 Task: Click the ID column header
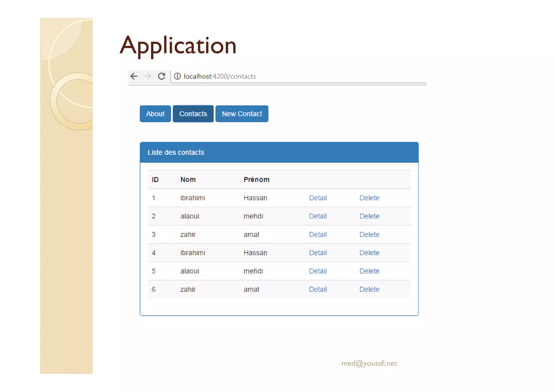(155, 180)
